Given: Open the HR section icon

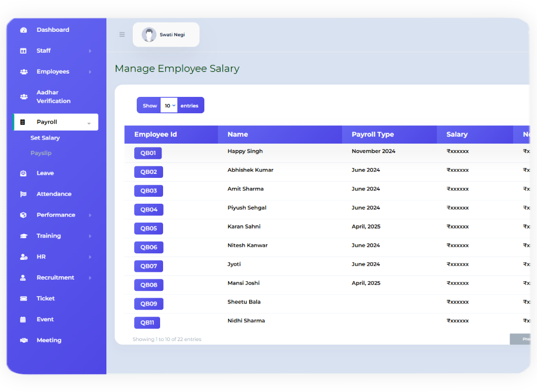Looking at the screenshot, I should click(x=23, y=256).
